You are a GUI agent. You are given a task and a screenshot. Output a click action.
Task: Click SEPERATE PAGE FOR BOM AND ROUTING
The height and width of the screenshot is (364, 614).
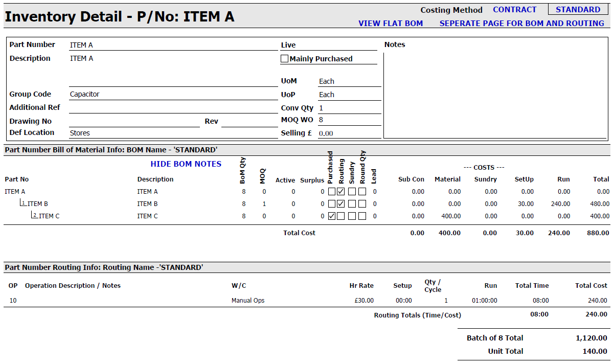point(521,24)
